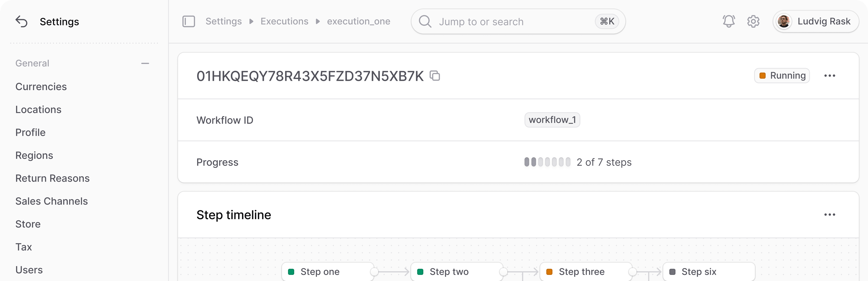Toggle the sidebar panel icon
This screenshot has height=281, width=868.
pyautogui.click(x=189, y=21)
